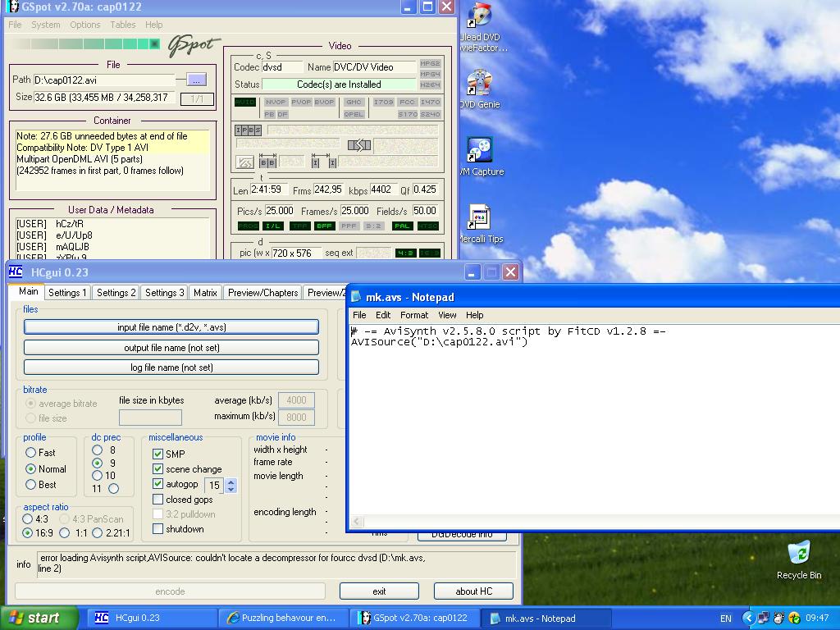Click the GSpot green progress bar
This screenshot has width=840, height=630.
pos(85,44)
